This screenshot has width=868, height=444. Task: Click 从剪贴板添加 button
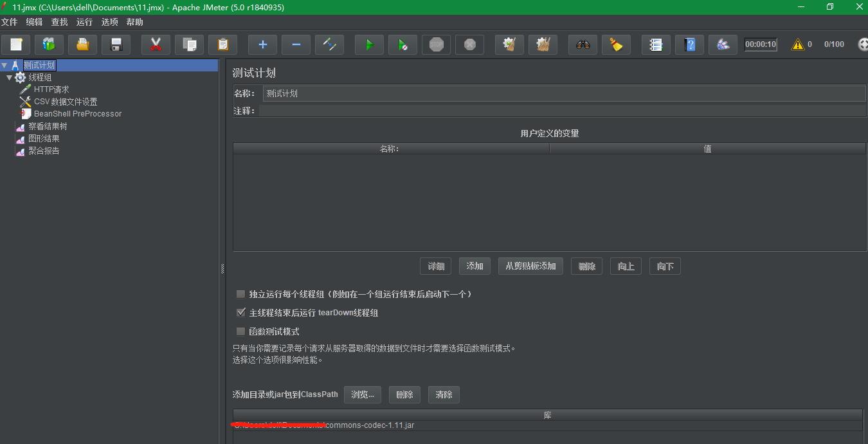tap(531, 266)
